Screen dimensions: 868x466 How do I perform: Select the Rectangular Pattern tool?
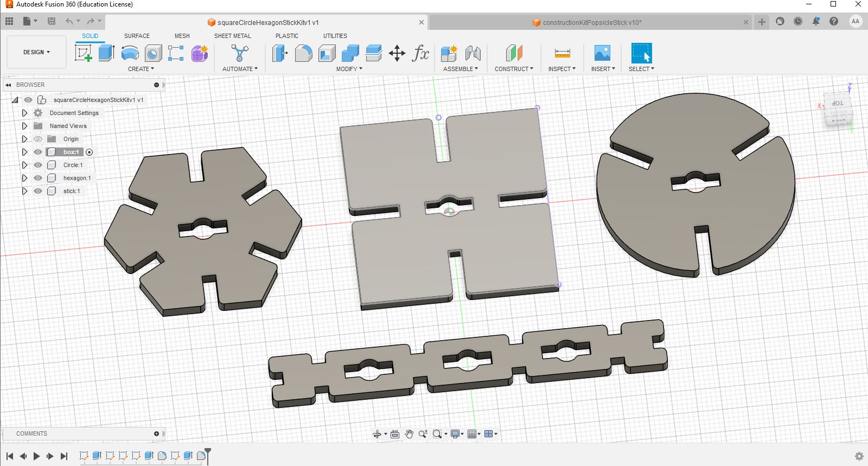[x=176, y=53]
